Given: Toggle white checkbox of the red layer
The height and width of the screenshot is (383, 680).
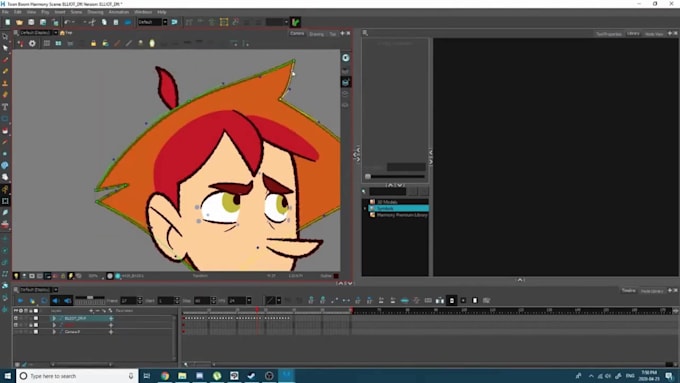Looking at the screenshot, I should click(x=36, y=325).
